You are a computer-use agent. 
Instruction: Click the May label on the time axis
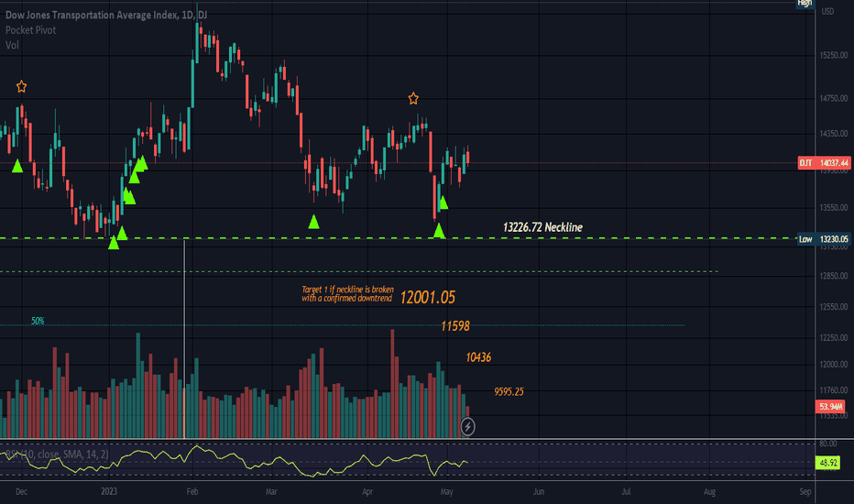tap(446, 491)
